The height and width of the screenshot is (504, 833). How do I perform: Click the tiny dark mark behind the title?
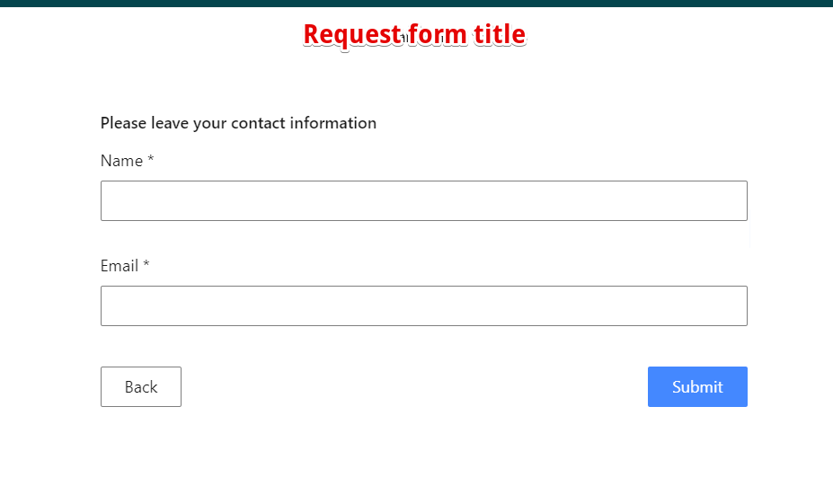406,37
